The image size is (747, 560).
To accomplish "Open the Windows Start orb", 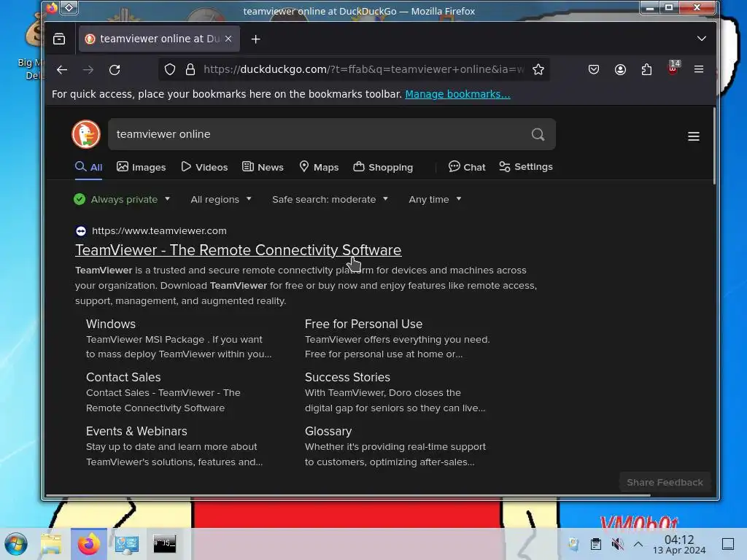I will pyautogui.click(x=16, y=544).
